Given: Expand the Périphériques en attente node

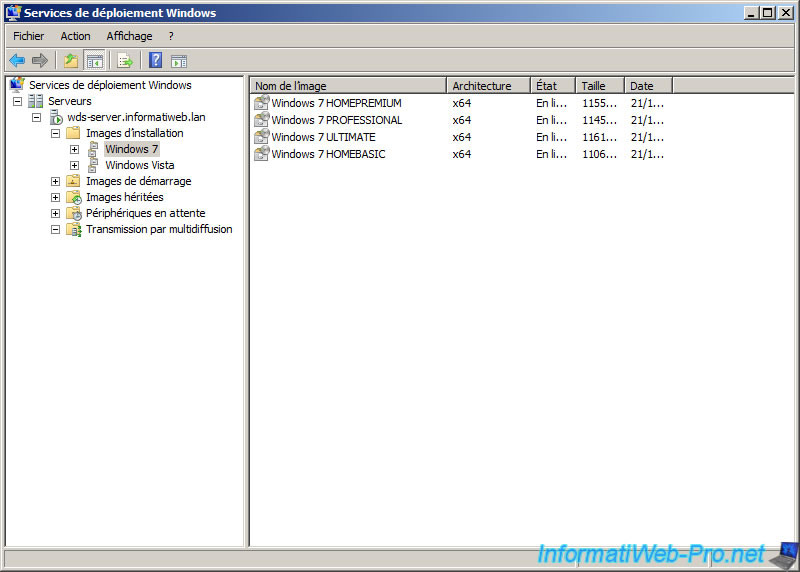Looking at the screenshot, I should pyautogui.click(x=56, y=213).
